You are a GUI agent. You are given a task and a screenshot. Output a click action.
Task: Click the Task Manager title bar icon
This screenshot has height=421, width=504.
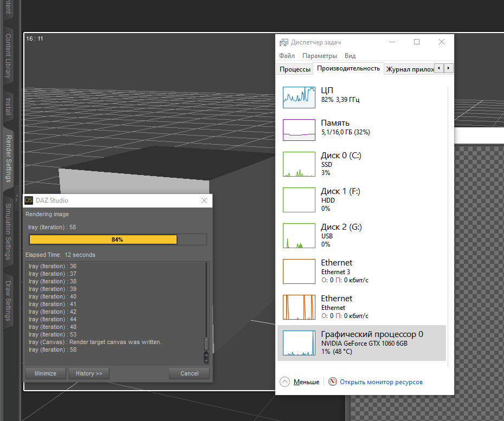click(284, 42)
